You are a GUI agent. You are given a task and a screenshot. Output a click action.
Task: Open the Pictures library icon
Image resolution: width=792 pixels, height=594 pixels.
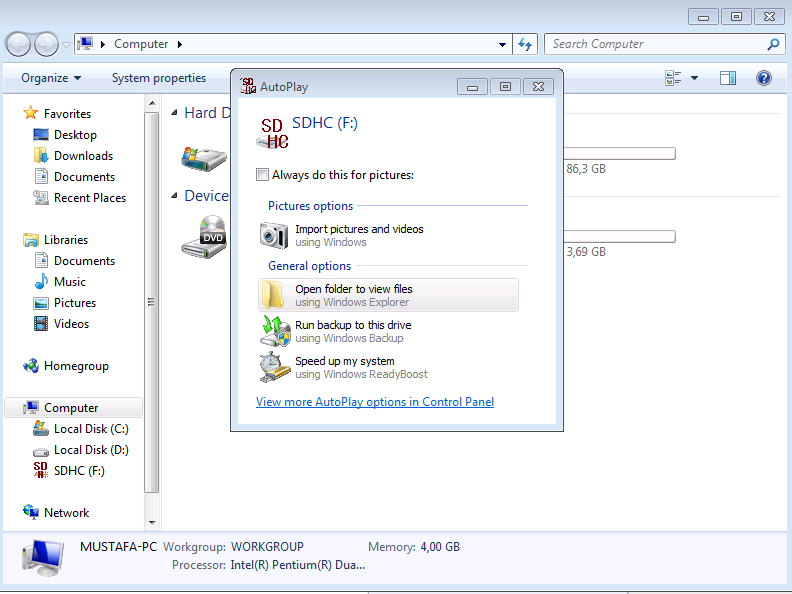[41, 303]
